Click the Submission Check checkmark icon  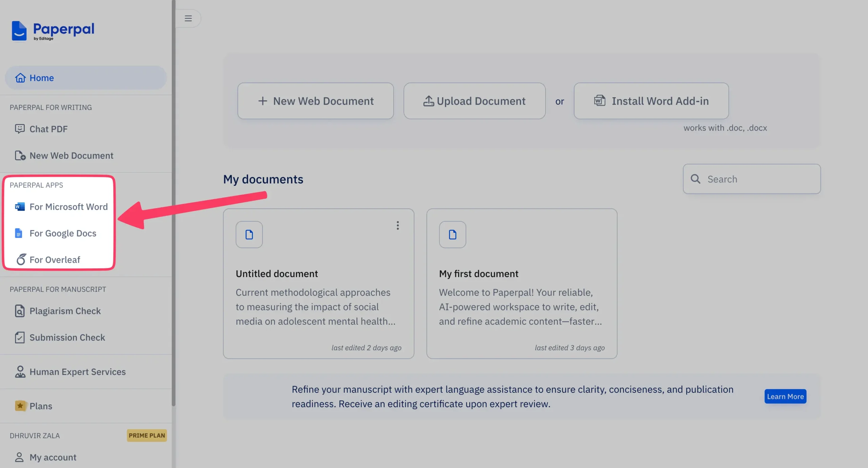point(20,338)
